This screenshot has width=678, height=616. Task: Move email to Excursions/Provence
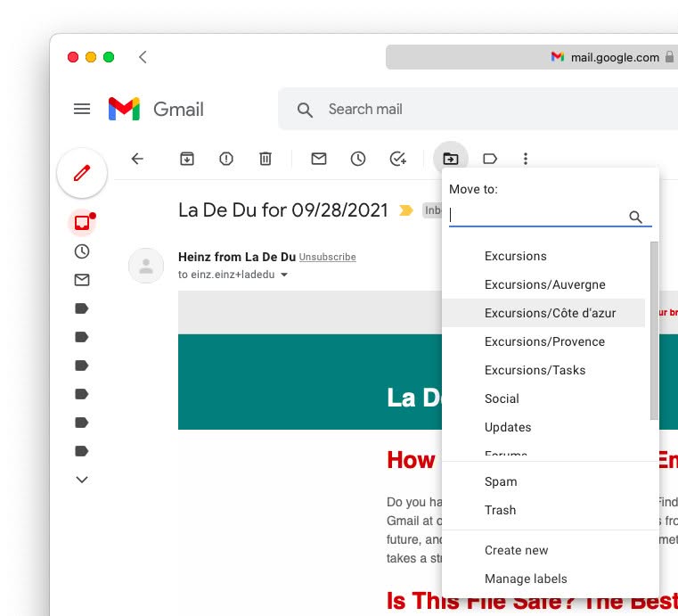543,341
